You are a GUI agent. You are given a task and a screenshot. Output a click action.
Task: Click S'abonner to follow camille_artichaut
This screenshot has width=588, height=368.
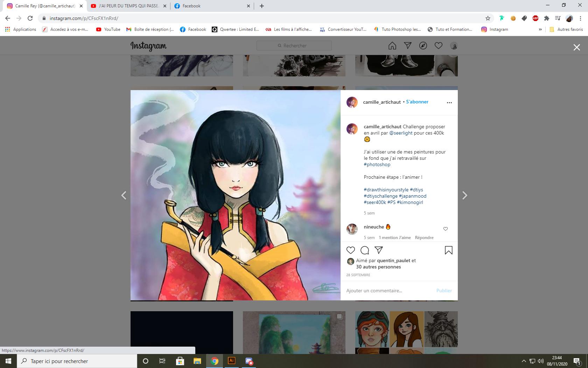[417, 102]
